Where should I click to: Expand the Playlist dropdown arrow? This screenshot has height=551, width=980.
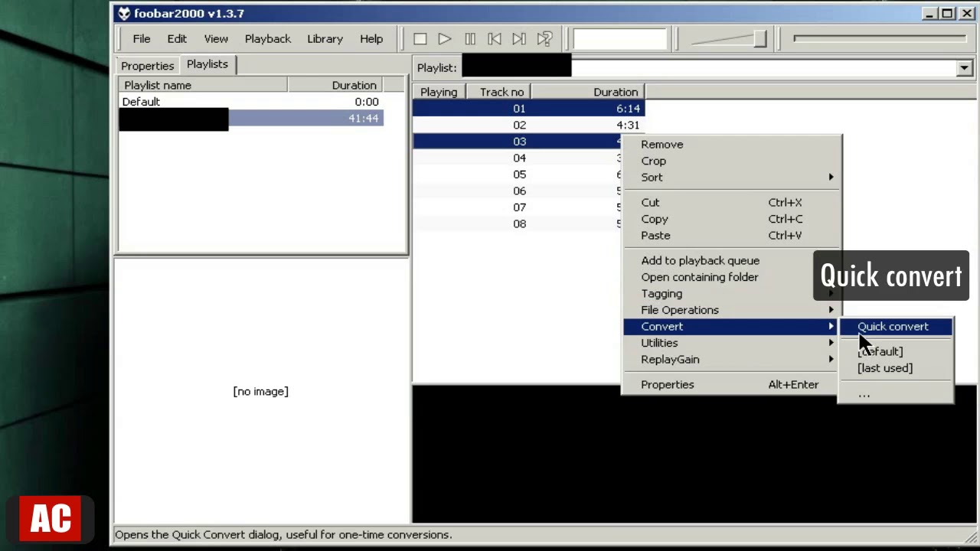[964, 68]
